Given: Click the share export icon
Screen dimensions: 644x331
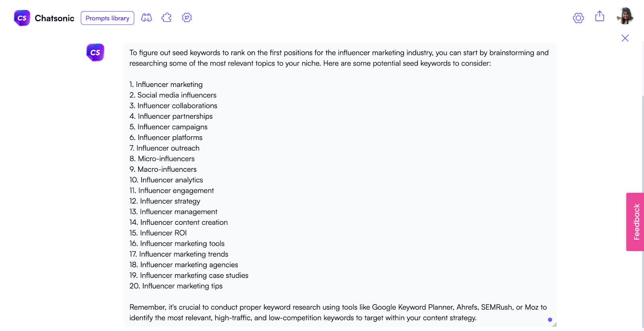Looking at the screenshot, I should (x=600, y=16).
